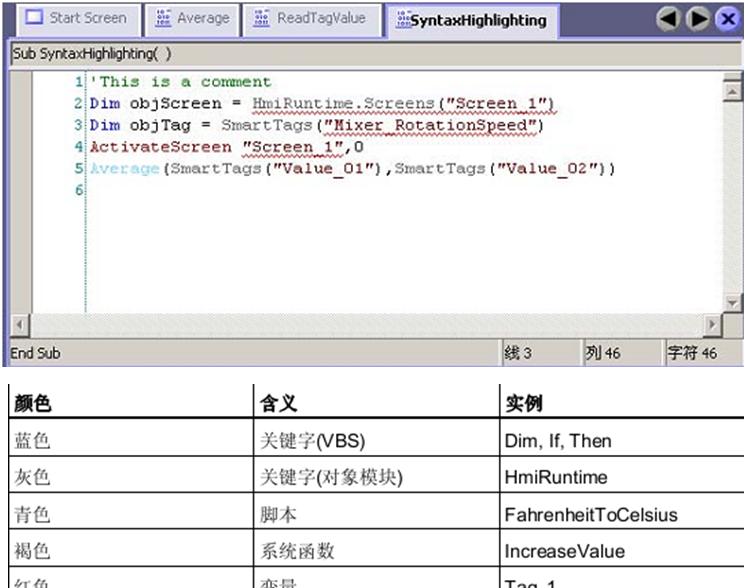The image size is (745, 588).
Task: Place cursor on empty line 6
Action: click(404, 190)
